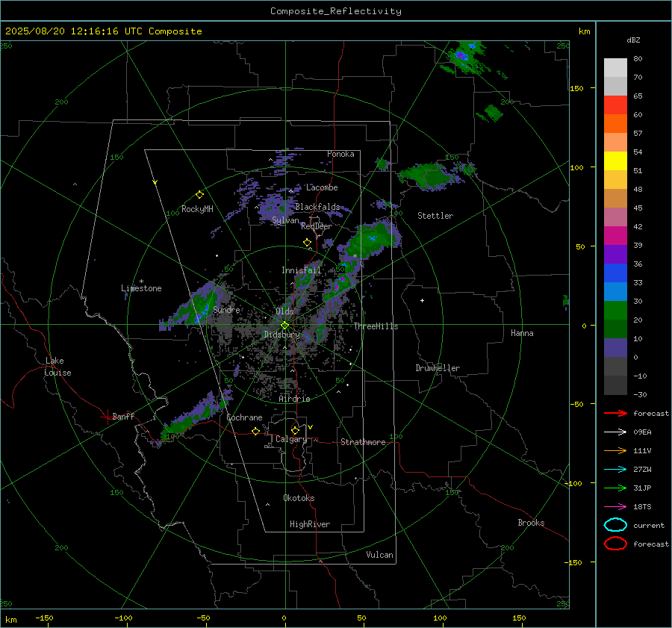672x628 pixels.
Task: Click the orange 111V arrow icon
Action: [615, 450]
